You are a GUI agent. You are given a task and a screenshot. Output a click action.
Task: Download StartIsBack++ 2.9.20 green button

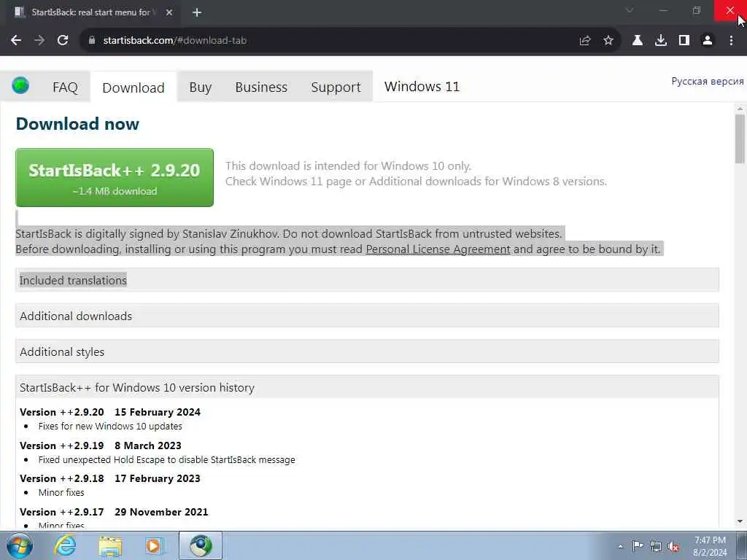coord(115,178)
